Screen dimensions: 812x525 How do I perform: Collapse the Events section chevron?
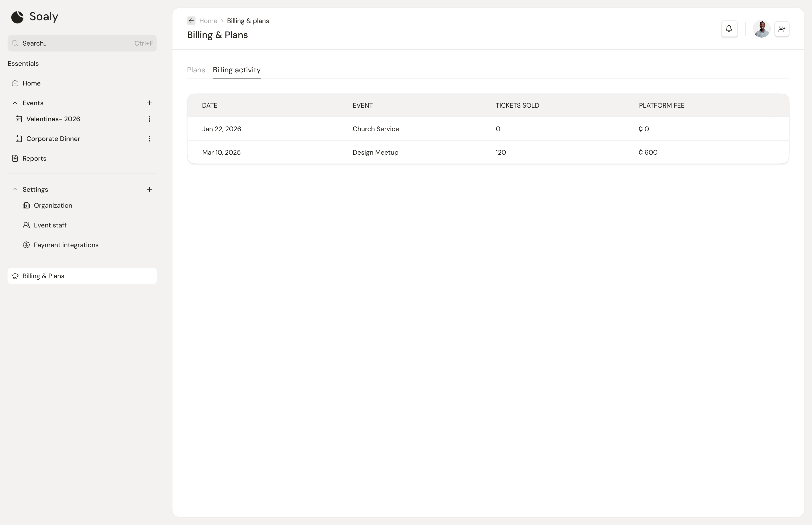15,103
